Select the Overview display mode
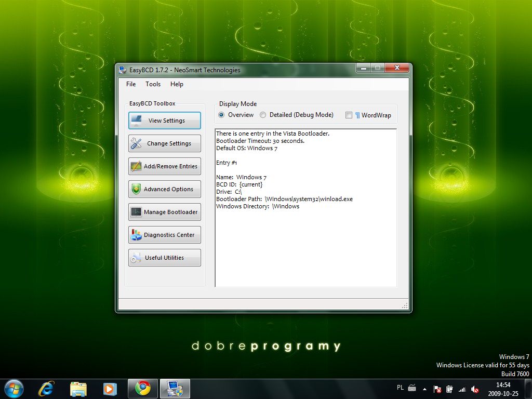532x399 pixels. tap(222, 115)
